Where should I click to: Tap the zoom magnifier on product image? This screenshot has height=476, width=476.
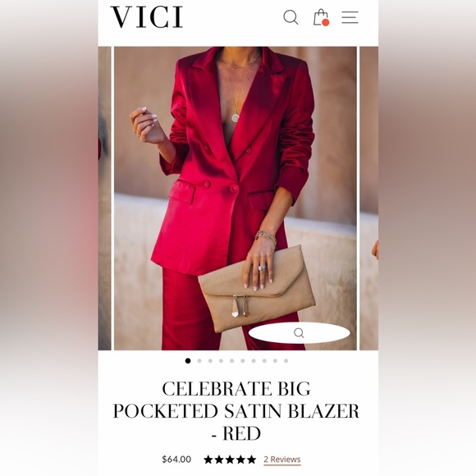299,333
